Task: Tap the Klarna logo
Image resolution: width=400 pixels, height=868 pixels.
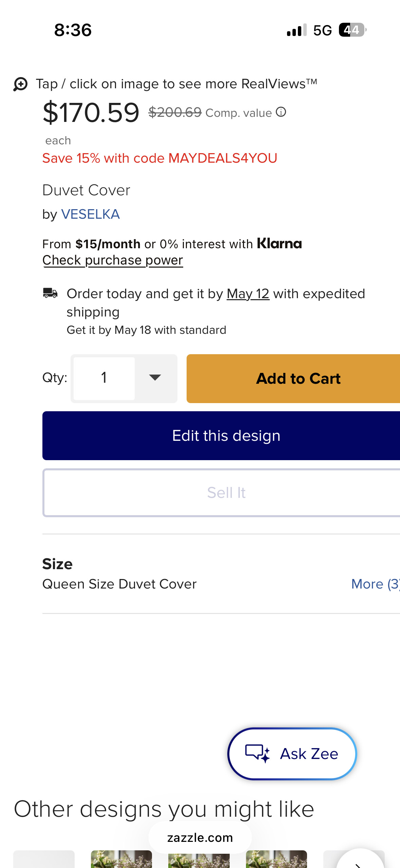Action: coord(279,243)
